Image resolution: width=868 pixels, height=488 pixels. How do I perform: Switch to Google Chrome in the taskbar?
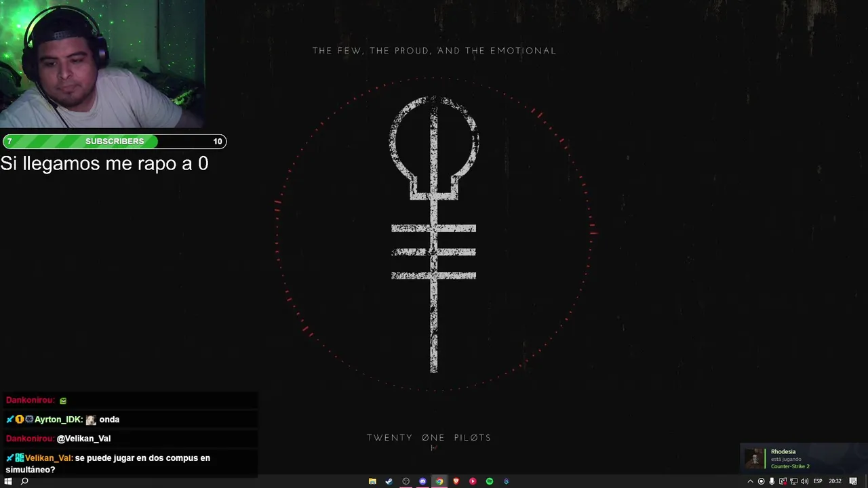439,481
